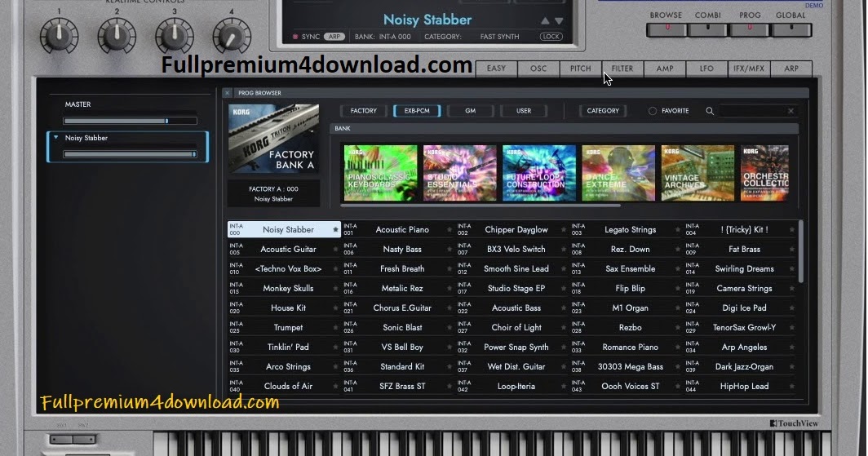
Task: Star Fat Brass as favorite
Action: pos(791,250)
